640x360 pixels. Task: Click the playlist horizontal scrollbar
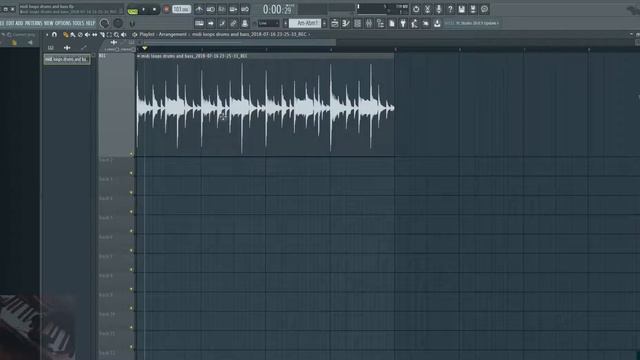coord(239,42)
